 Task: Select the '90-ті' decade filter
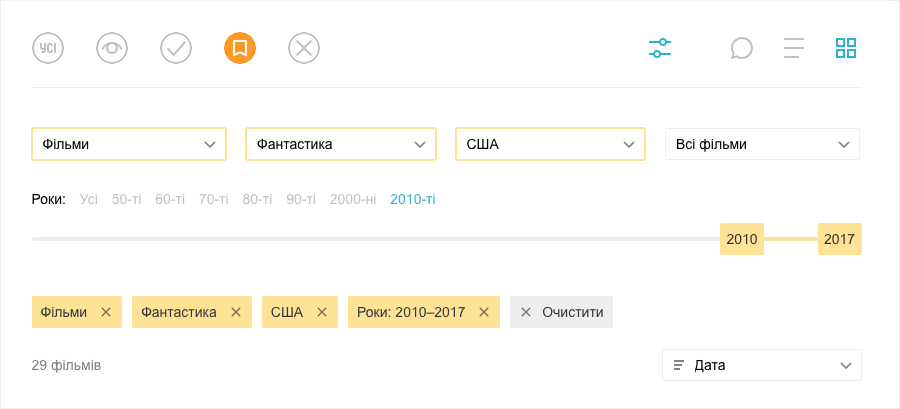tap(301, 200)
